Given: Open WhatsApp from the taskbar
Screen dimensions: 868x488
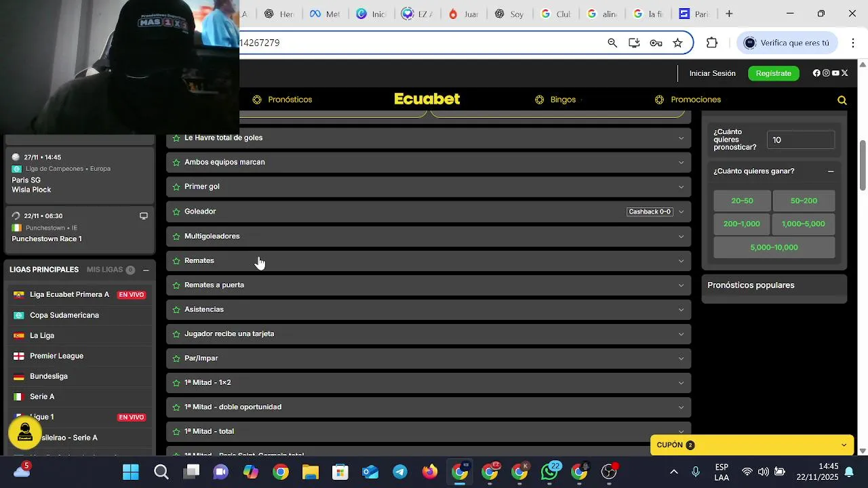Looking at the screenshot, I should tap(549, 472).
